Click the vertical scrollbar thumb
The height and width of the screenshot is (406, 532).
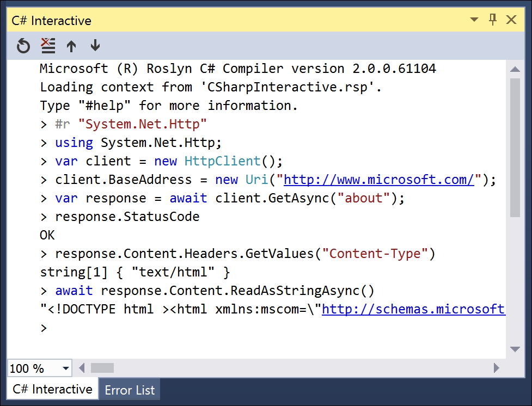(515, 147)
